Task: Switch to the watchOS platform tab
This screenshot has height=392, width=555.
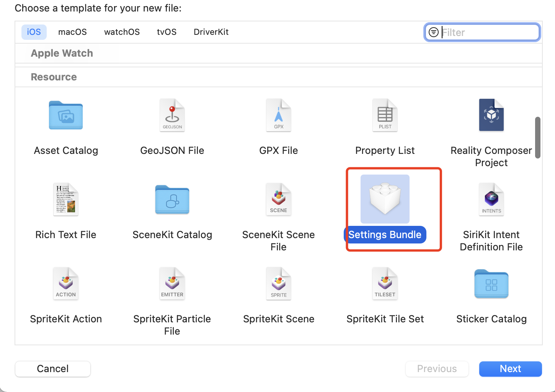Action: 122,32
